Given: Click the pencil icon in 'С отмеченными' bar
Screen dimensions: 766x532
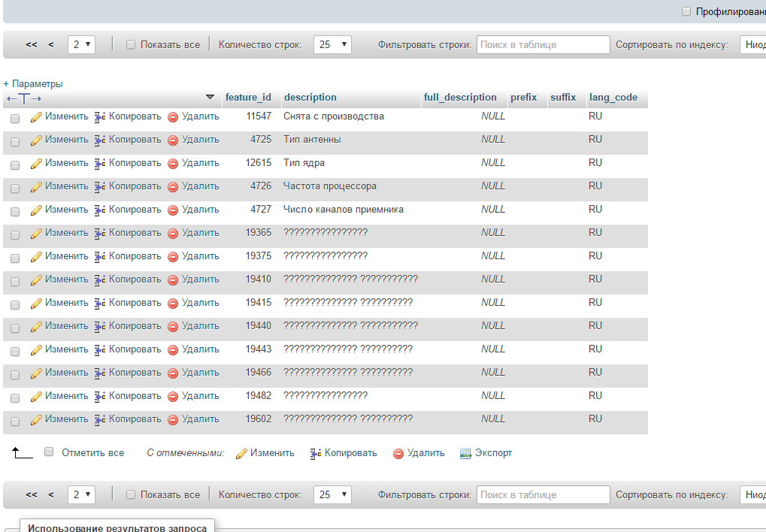Looking at the screenshot, I should pyautogui.click(x=241, y=454).
